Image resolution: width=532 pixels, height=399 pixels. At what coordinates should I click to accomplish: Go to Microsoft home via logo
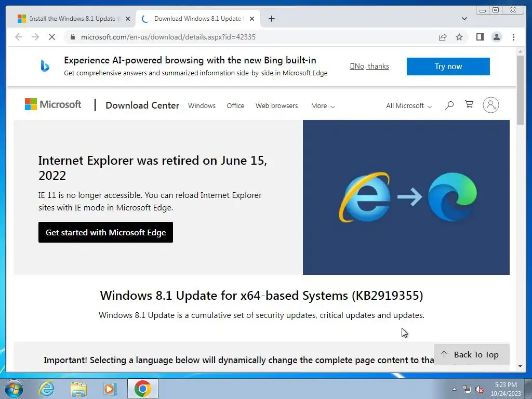(53, 104)
